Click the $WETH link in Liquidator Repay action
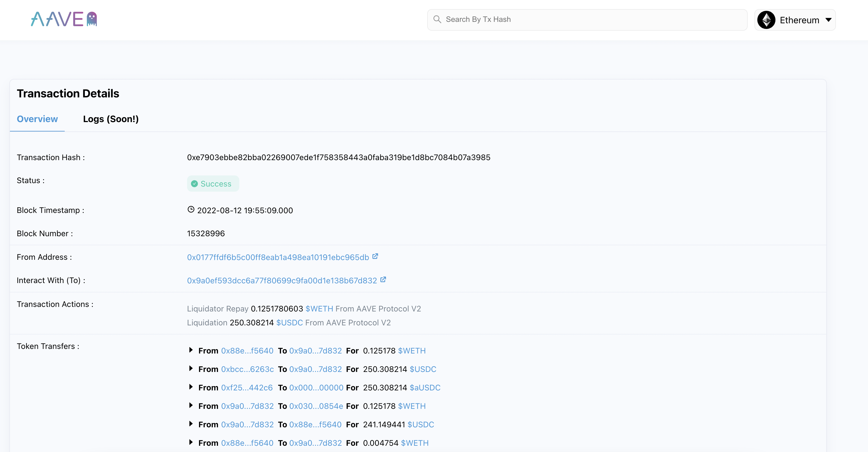This screenshot has width=868, height=452. pos(319,308)
